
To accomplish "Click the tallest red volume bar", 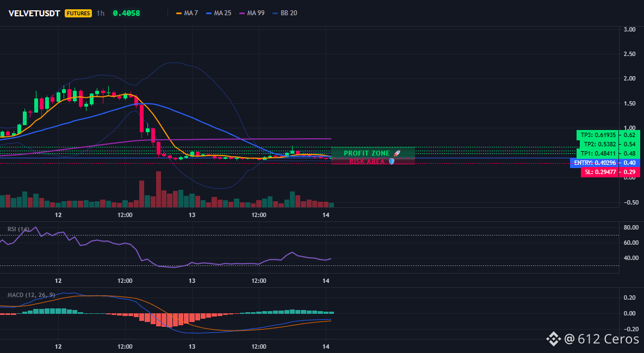I will pyautogui.click(x=158, y=189).
